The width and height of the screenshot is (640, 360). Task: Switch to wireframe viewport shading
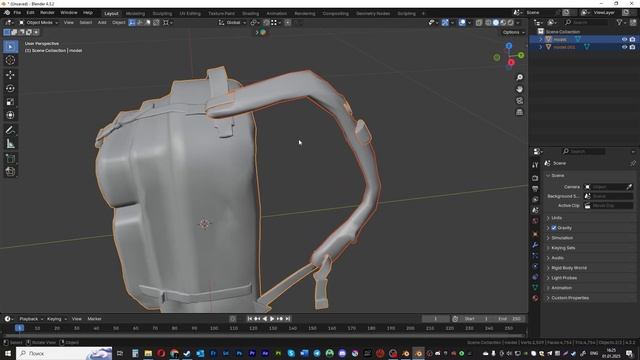click(488, 22)
